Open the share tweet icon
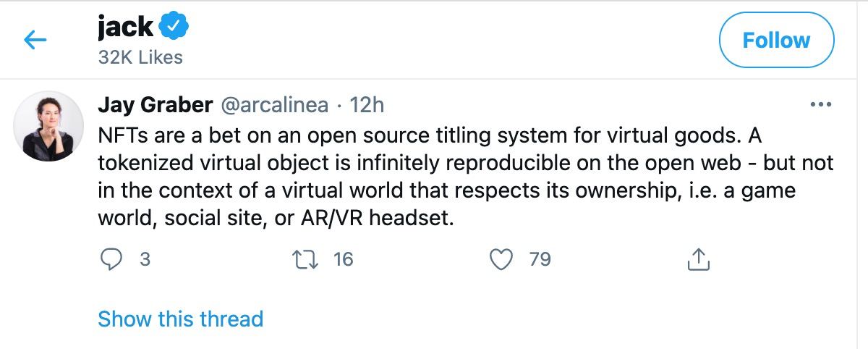The height and width of the screenshot is (349, 868). pyautogui.click(x=697, y=258)
